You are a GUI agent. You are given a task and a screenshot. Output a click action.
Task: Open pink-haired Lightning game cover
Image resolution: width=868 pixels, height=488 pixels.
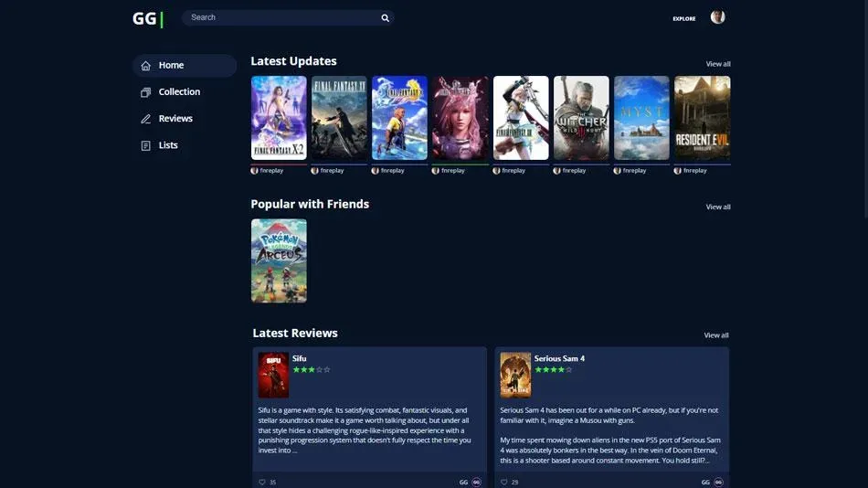[x=460, y=118]
